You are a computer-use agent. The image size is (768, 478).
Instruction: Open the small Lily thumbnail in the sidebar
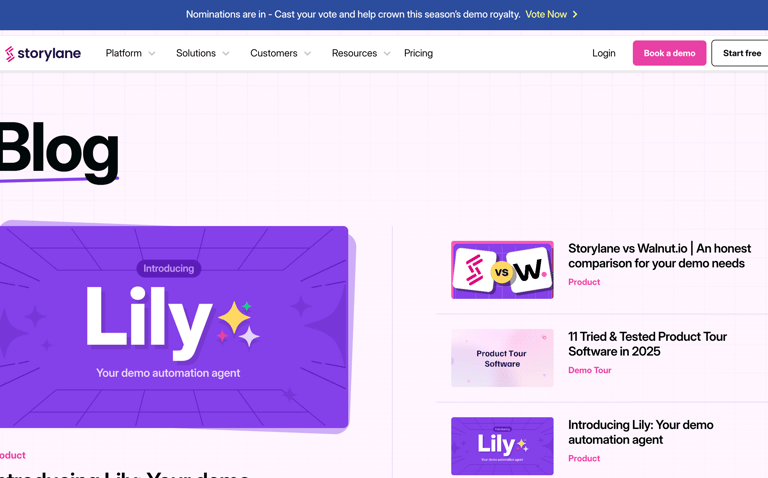point(502,446)
